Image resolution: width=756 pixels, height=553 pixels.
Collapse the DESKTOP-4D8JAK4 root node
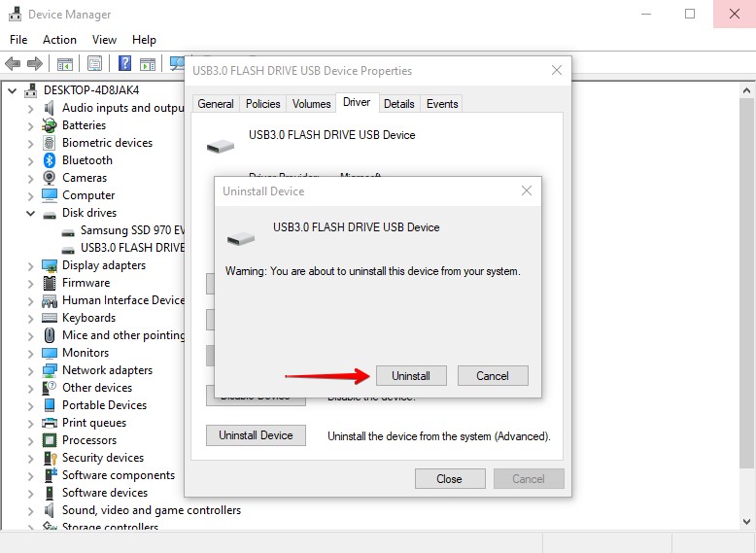coord(12,90)
